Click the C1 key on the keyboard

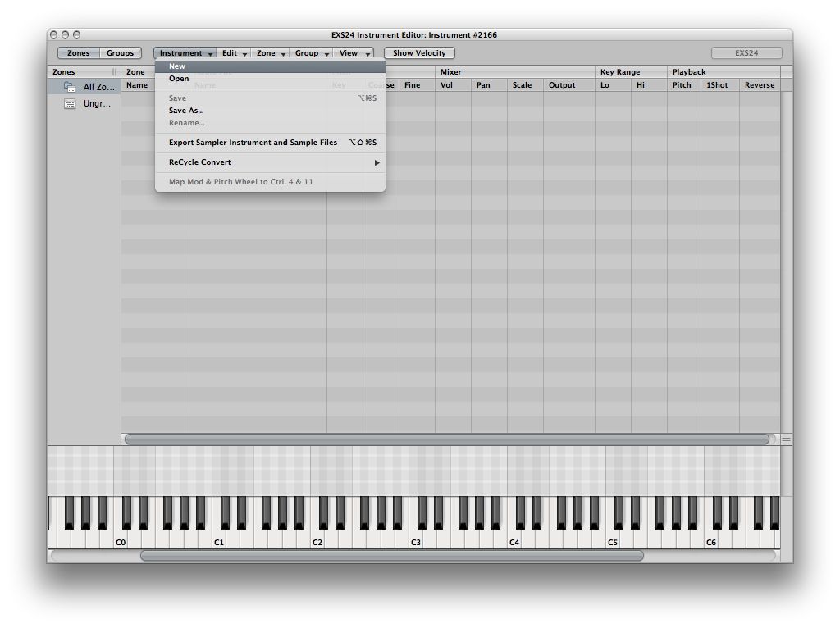coord(219,539)
